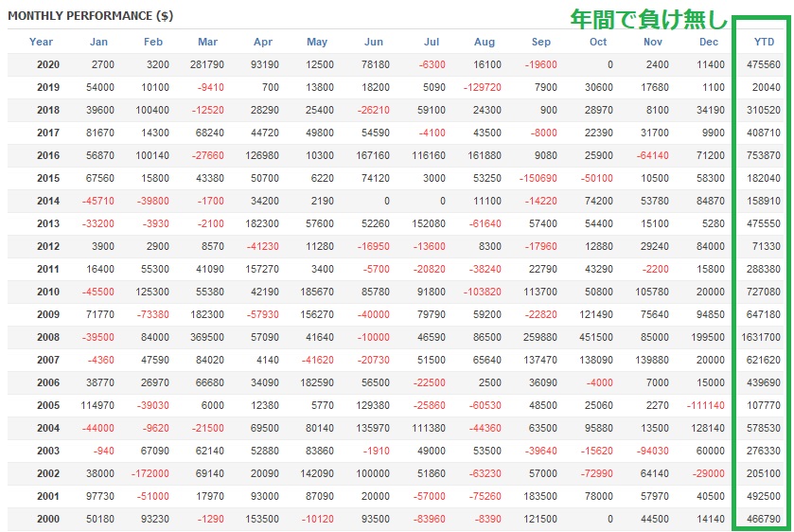This screenshot has height=532, width=794.
Task: Select the 2000 year row label
Action: pyautogui.click(x=48, y=519)
